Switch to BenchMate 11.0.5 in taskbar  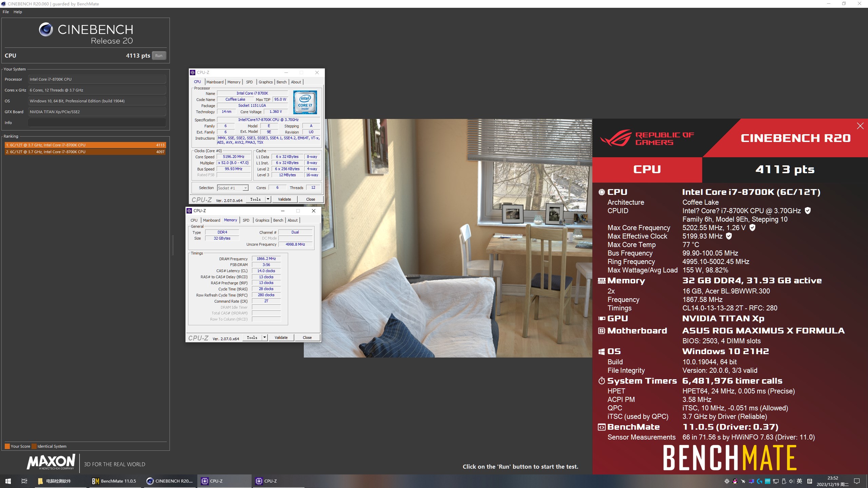pyautogui.click(x=115, y=481)
